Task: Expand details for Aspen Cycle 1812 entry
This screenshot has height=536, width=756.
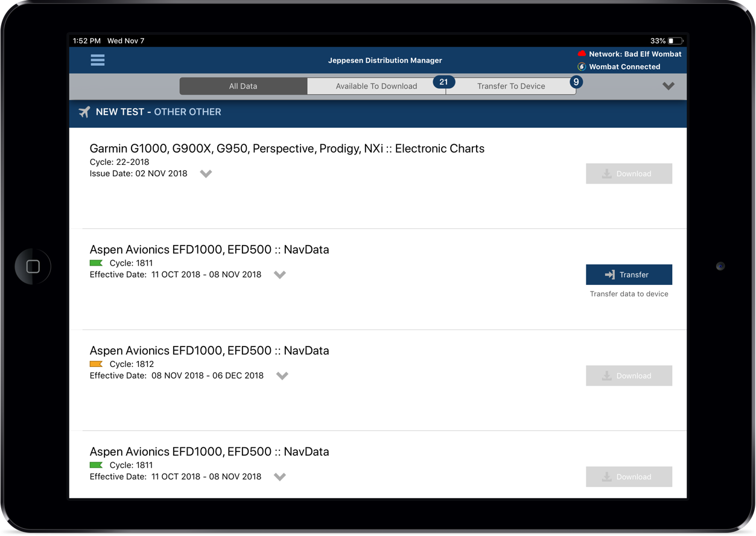Action: pyautogui.click(x=282, y=375)
